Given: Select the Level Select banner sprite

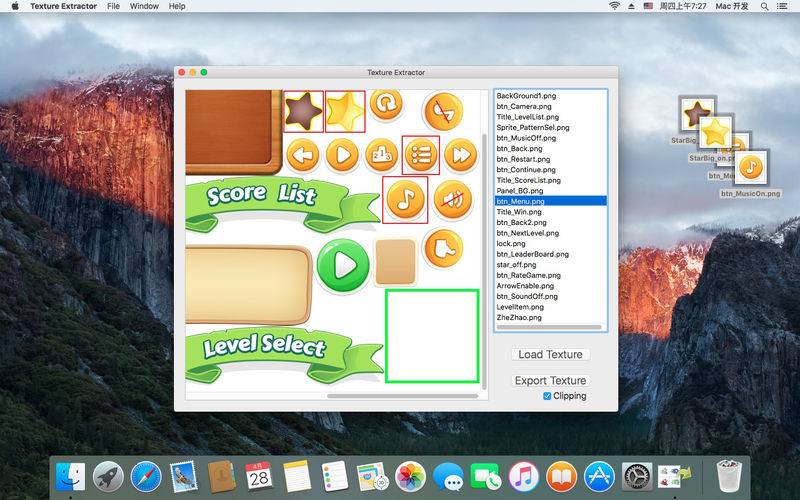Looking at the screenshot, I should tap(284, 355).
